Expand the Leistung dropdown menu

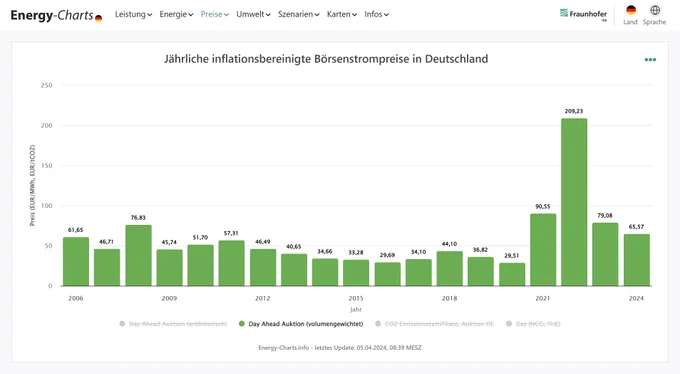[133, 14]
